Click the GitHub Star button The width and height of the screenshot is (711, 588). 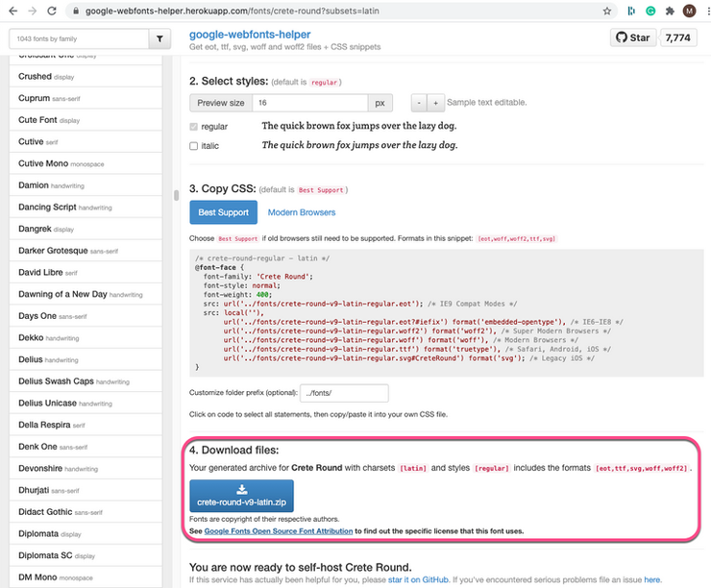[635, 38]
